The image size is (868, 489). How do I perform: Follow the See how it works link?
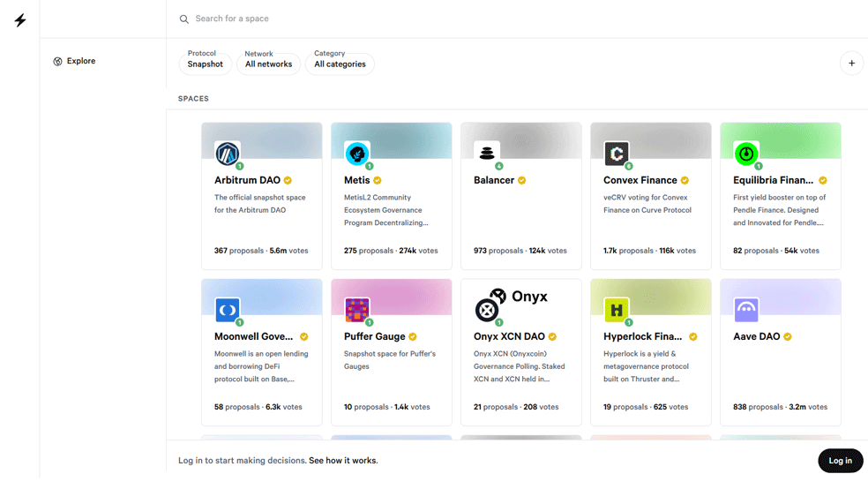click(x=343, y=461)
